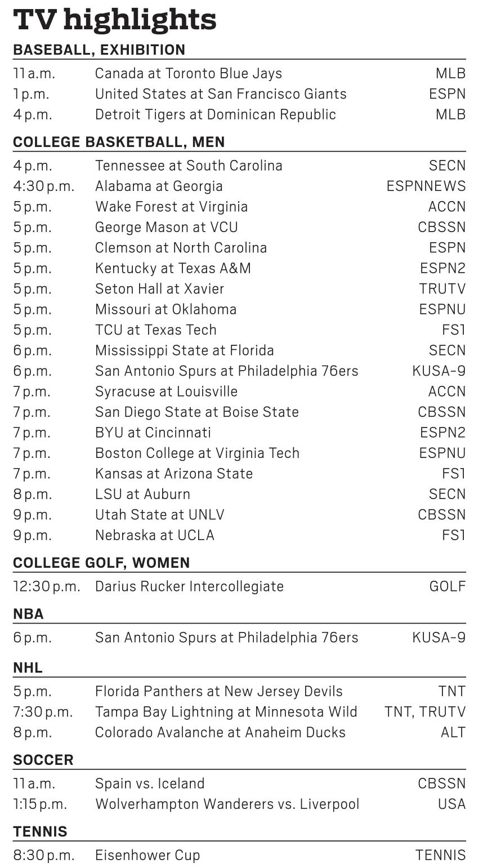Select the Nebraska at UCLA game
The image size is (483, 868).
[155, 535]
